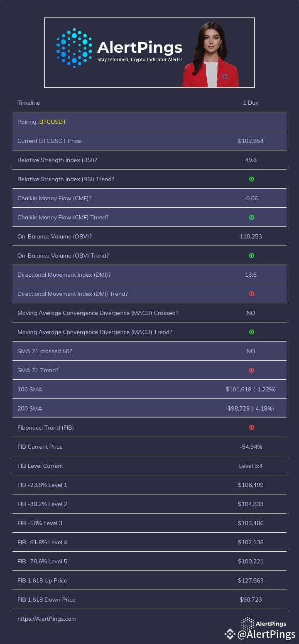Select the 200 SMA row value

tap(251, 408)
